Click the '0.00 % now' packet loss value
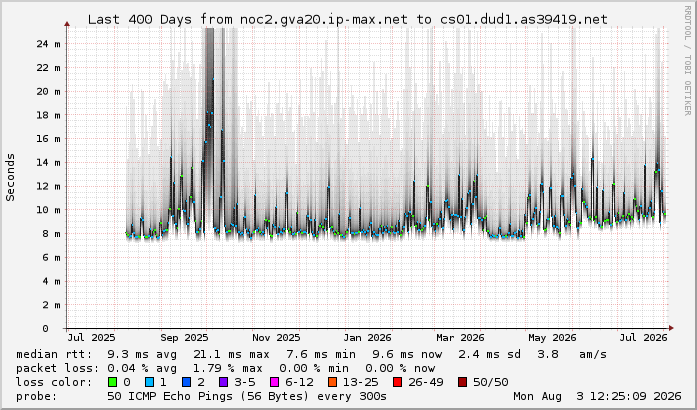The width and height of the screenshot is (697, 410). pyautogui.click(x=400, y=368)
